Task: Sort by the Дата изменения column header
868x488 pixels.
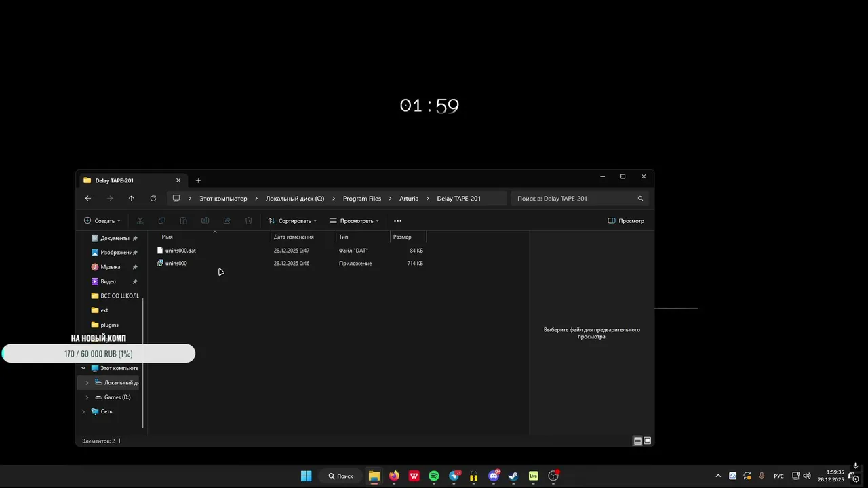Action: (x=304, y=237)
